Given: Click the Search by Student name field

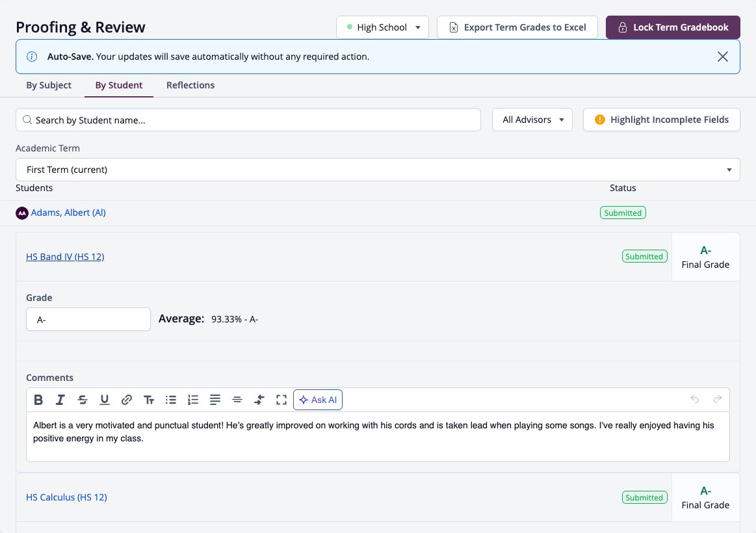Looking at the screenshot, I should point(248,120).
